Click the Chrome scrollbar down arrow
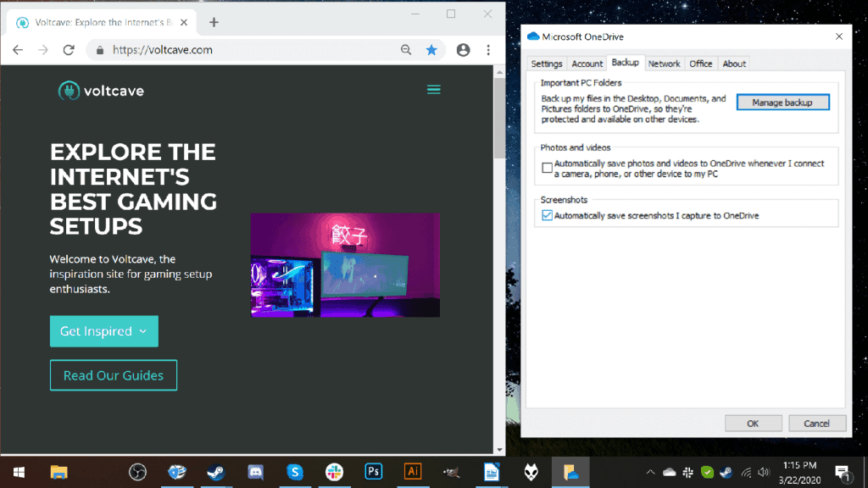This screenshot has height=488, width=868. point(499,450)
